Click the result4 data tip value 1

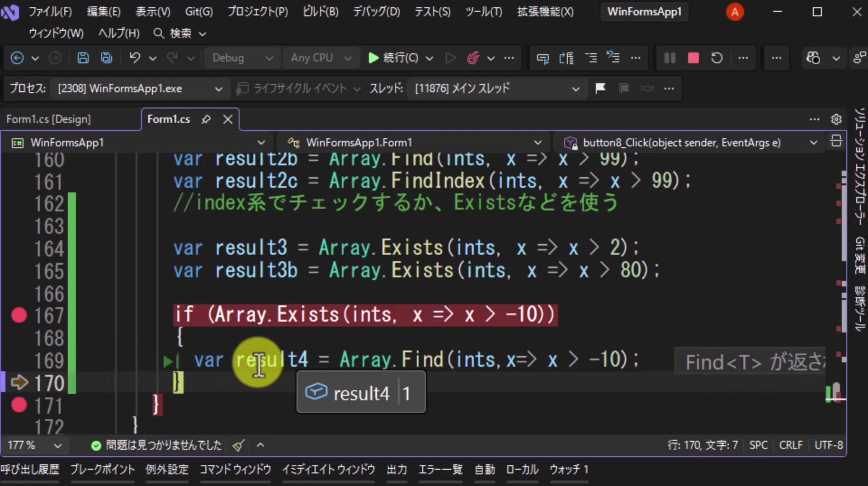(406, 393)
